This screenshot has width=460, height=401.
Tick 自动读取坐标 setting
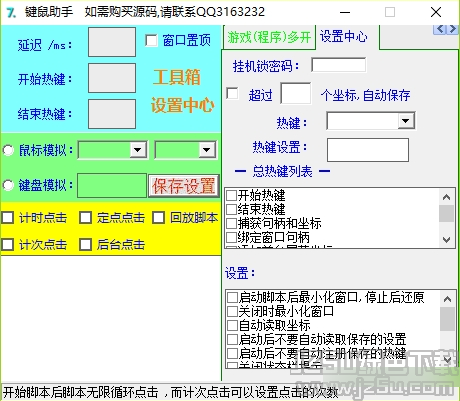(232, 325)
